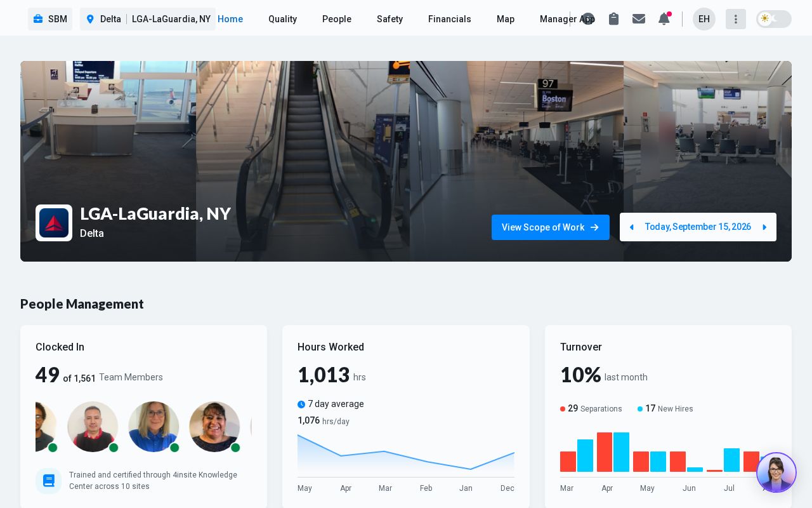Click the LGA-LaGuardia, NY banner title
This screenshot has height=508, width=812.
click(x=155, y=214)
